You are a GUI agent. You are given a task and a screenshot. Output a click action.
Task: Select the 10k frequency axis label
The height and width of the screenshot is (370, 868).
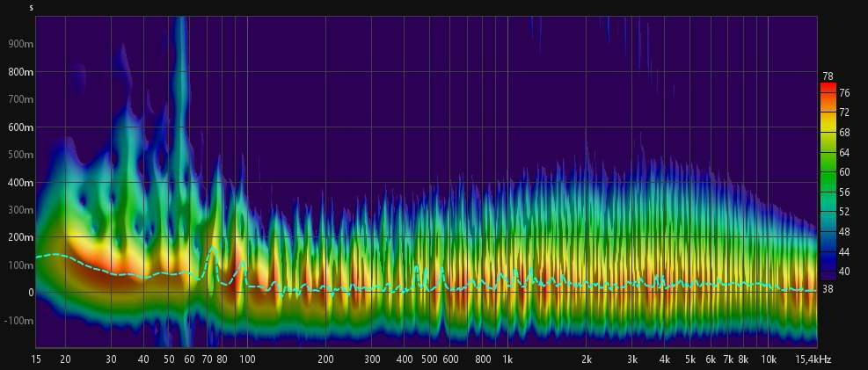point(769,359)
